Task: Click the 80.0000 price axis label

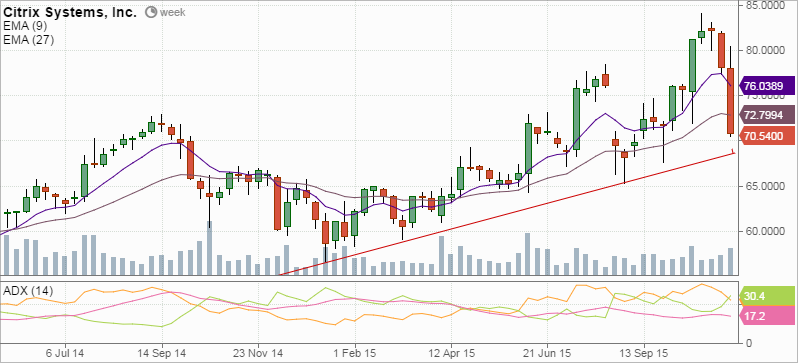Action: pyautogui.click(x=766, y=50)
